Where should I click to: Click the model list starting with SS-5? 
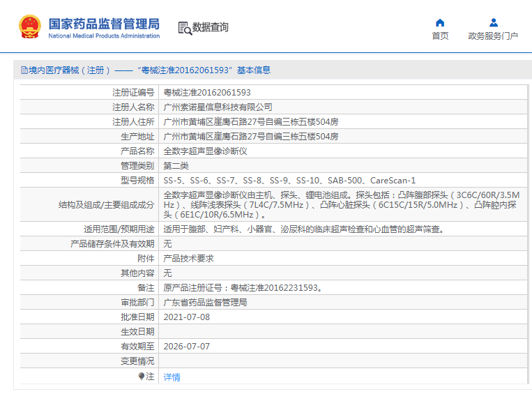[289, 181]
